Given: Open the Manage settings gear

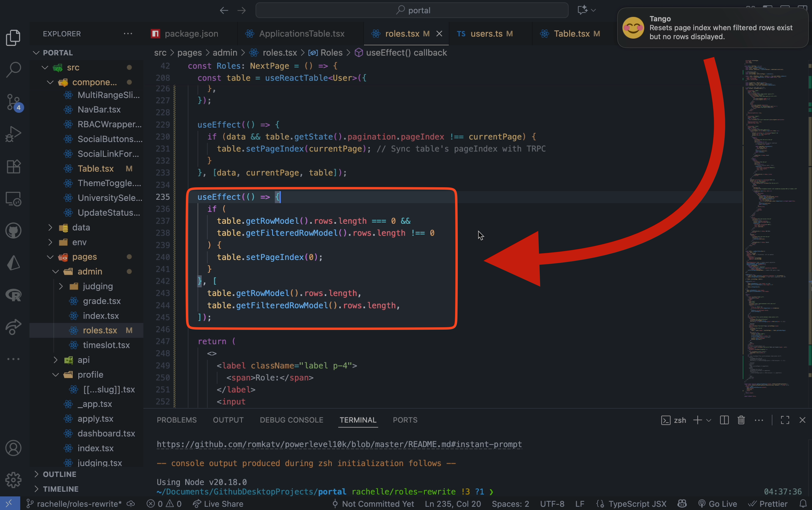Looking at the screenshot, I should click(14, 480).
